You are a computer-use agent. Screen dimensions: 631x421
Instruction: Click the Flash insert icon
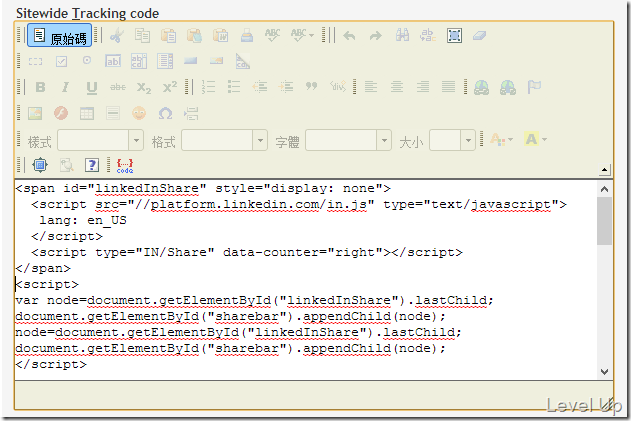(61, 113)
